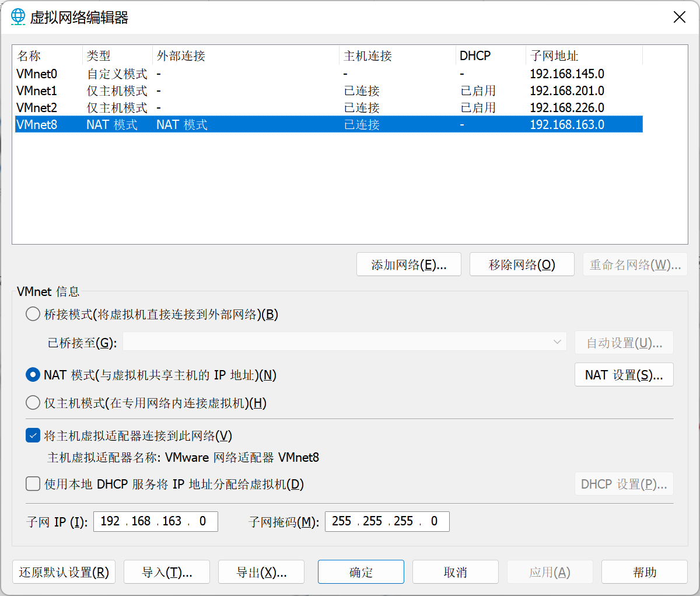Click 已连接 host cell in VMnet2 row
The image size is (700, 596).
click(362, 108)
